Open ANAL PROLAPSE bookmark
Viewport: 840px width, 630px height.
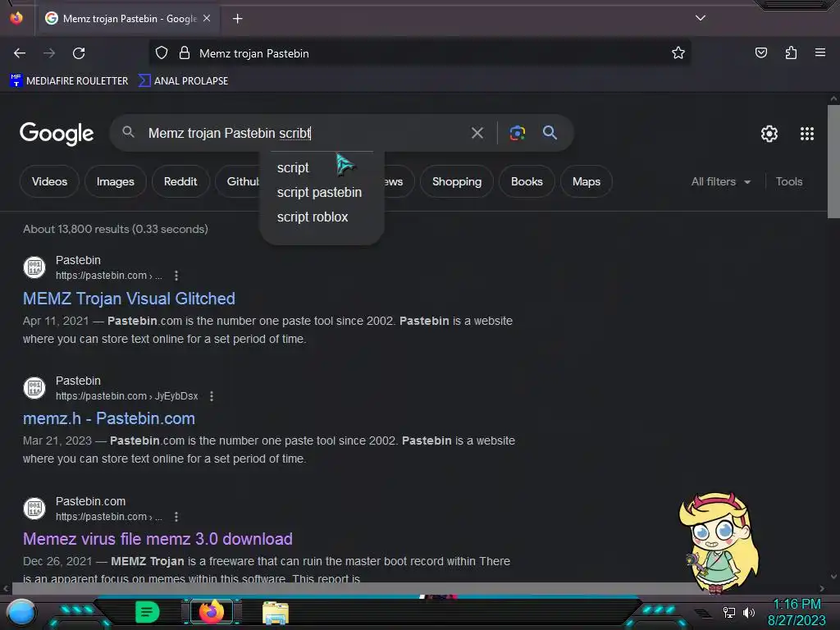coord(183,81)
